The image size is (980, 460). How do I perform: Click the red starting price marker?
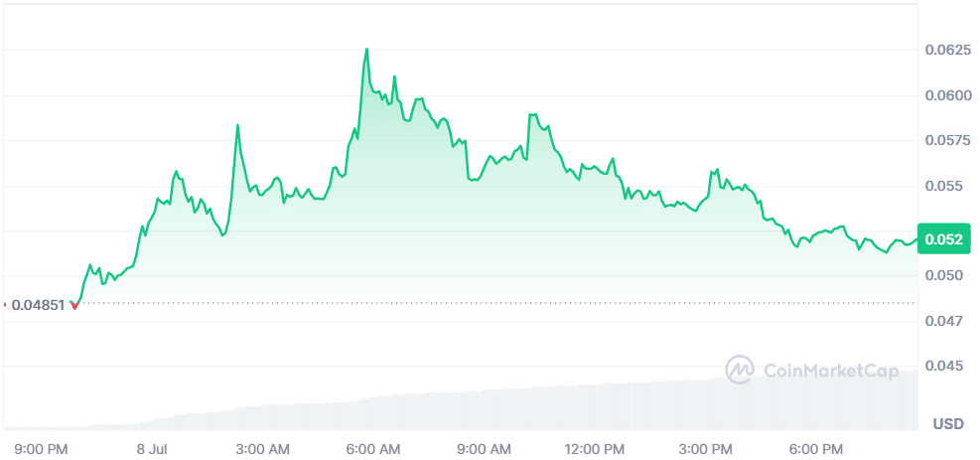[74, 306]
